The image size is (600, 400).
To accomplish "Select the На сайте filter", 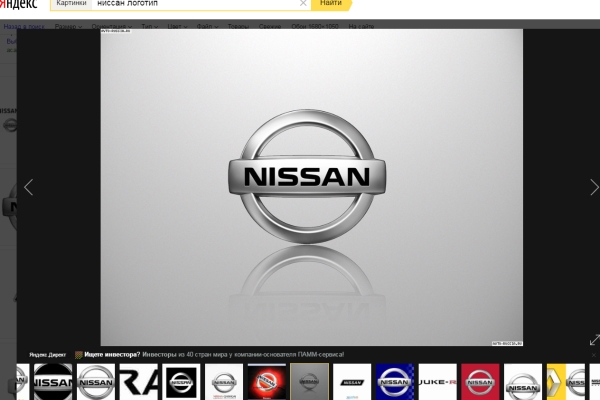I will 361,26.
